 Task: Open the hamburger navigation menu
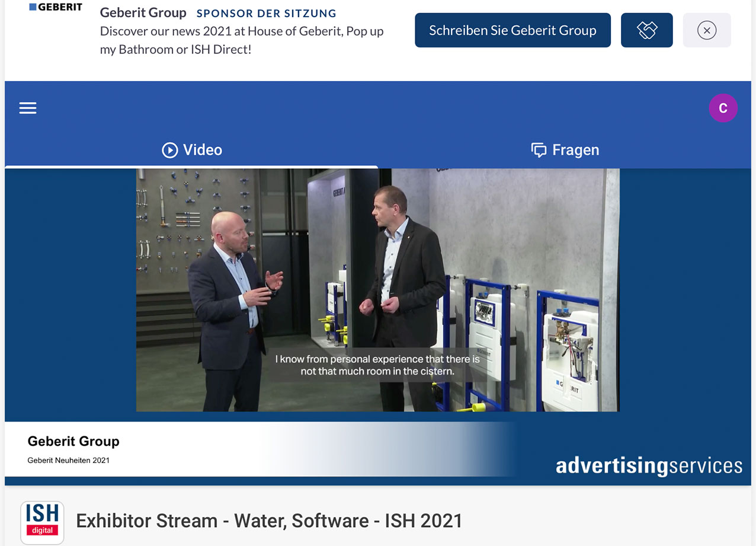(x=28, y=108)
